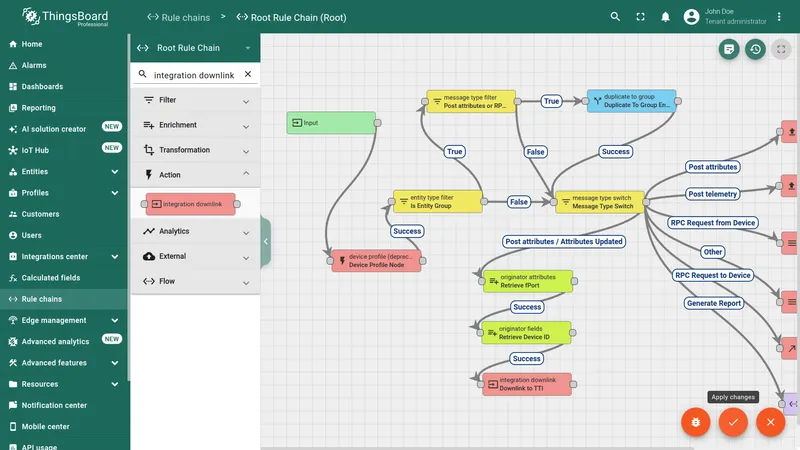The height and width of the screenshot is (450, 800).
Task: Open the three-dot user menu
Action: [x=779, y=17]
